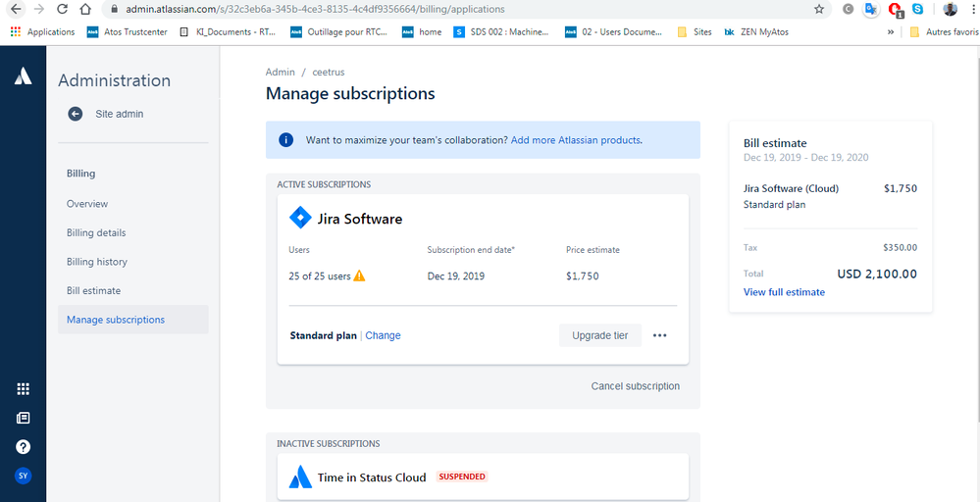
Task: Open the news feed icon in sidebar
Action: [24, 418]
